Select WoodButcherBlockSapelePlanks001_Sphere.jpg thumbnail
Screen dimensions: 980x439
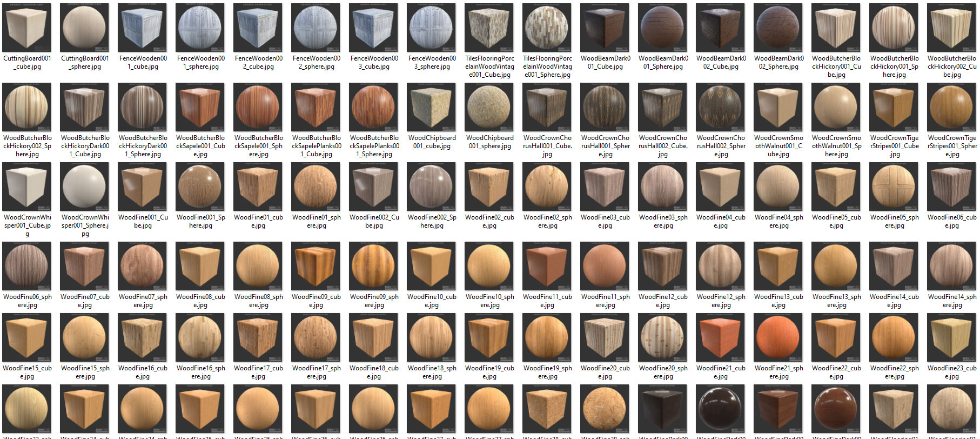click(374, 107)
